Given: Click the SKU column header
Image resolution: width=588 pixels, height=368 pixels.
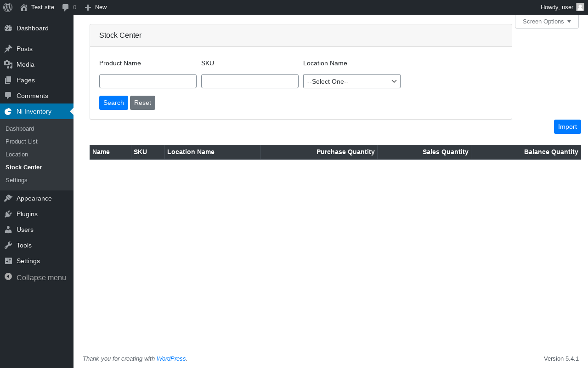Looking at the screenshot, I should (148, 152).
